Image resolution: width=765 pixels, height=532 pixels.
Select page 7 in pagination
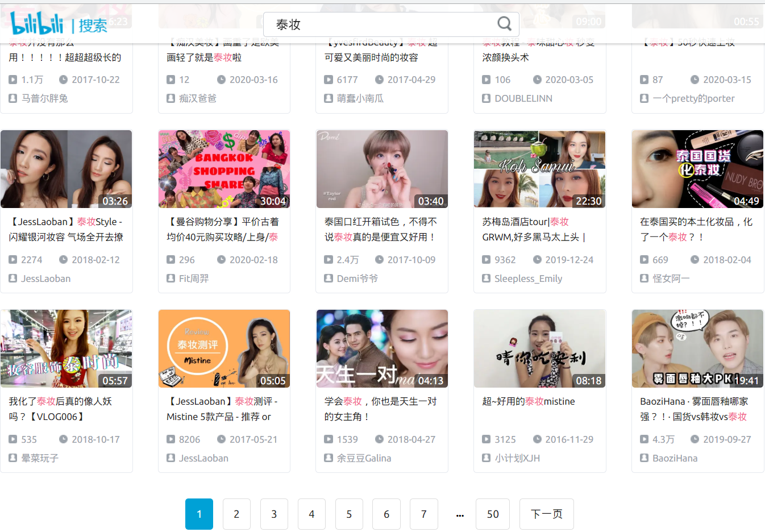[x=424, y=514]
